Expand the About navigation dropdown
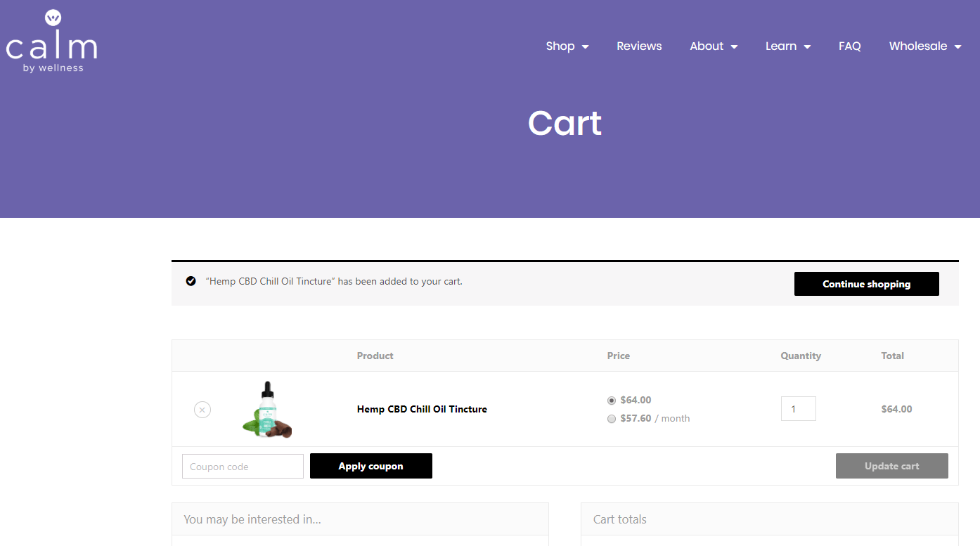980x546 pixels. (713, 46)
